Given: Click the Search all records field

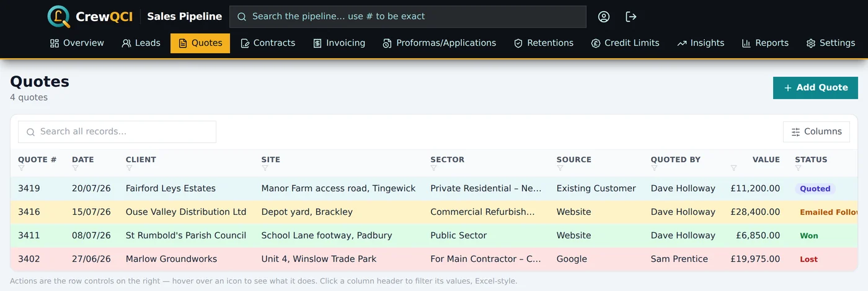Looking at the screenshot, I should [x=117, y=132].
